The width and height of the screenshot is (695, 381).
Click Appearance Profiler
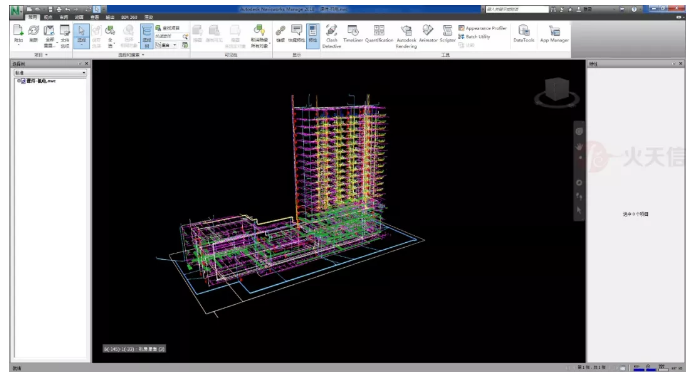(x=482, y=28)
